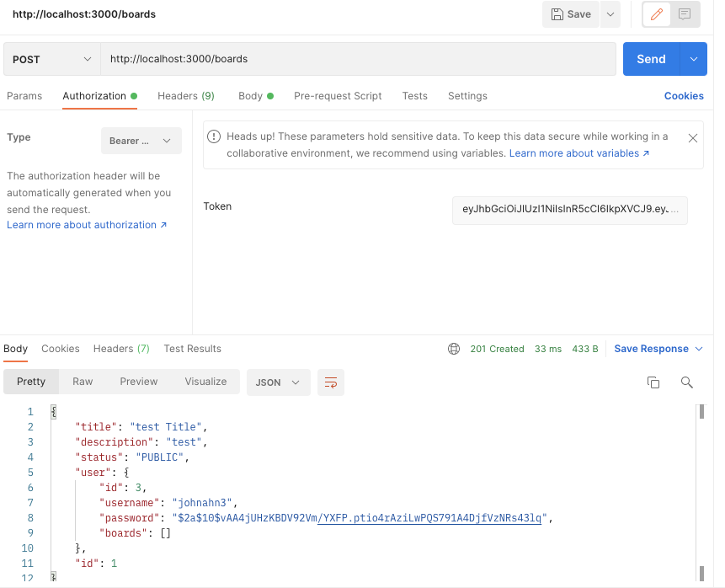
Task: Click the "test Title" value
Action: click(166, 427)
